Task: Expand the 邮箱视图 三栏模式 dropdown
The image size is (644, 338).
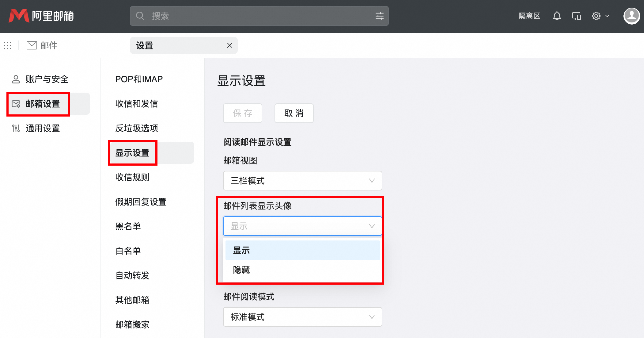Action: point(302,181)
